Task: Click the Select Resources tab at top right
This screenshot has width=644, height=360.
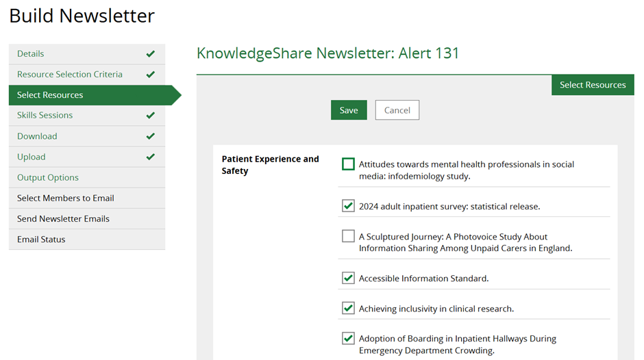Action: point(593,85)
